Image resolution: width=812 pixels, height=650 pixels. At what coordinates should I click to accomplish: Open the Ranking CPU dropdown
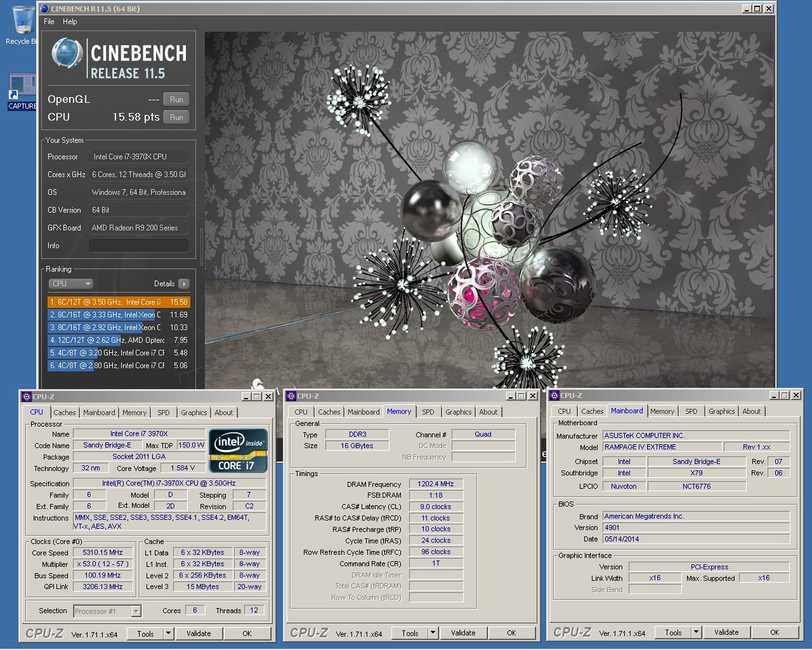pyautogui.click(x=70, y=284)
